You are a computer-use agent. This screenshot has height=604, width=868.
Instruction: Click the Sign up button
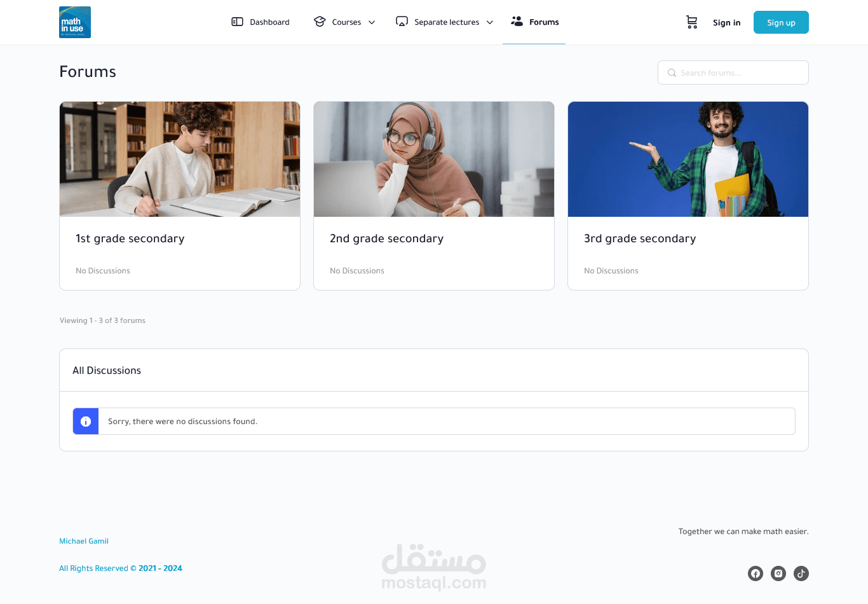coord(781,22)
